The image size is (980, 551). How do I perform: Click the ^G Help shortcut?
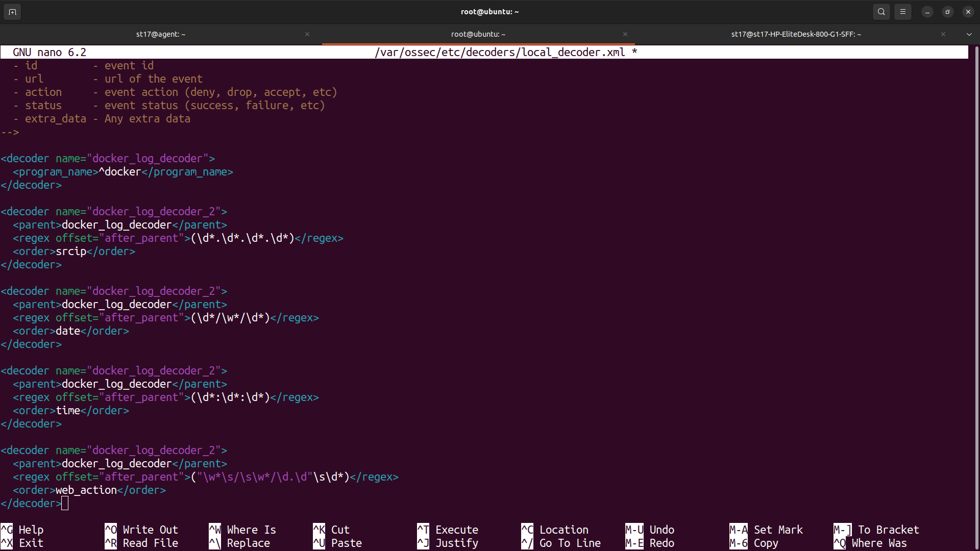point(22,530)
